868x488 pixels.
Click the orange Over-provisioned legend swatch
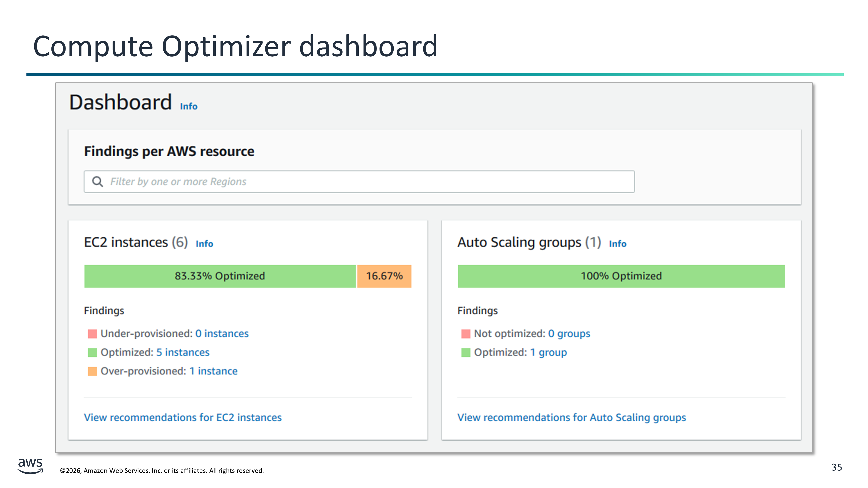click(x=92, y=371)
